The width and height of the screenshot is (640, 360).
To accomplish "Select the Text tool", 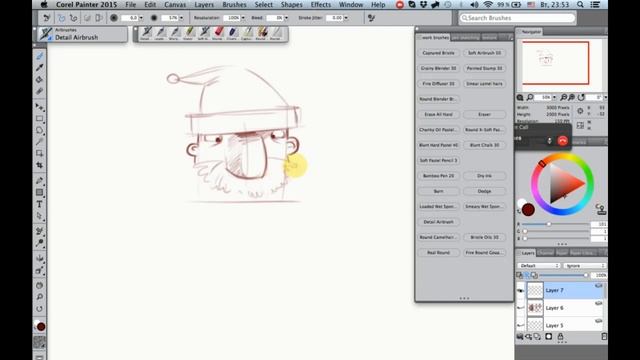I will point(40,204).
